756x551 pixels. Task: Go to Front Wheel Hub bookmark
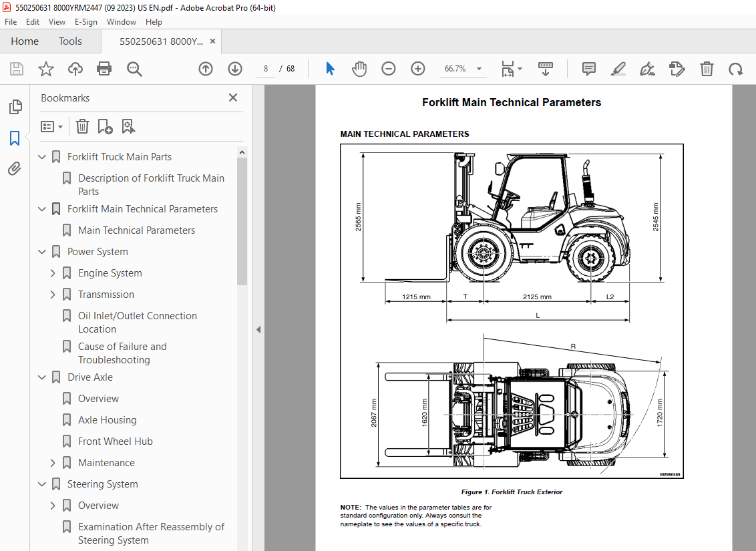coord(116,441)
